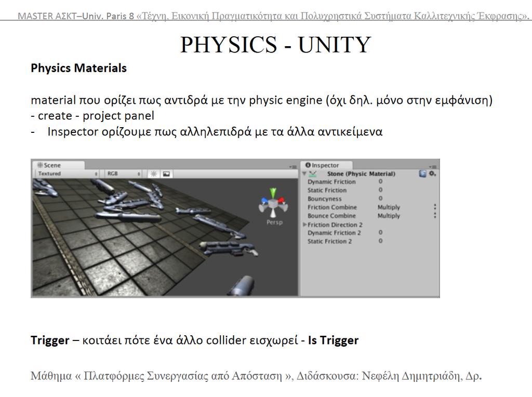This screenshot has width=532, height=397.
Task: Click the red X axis gizmo cone
Action: coord(282,200)
